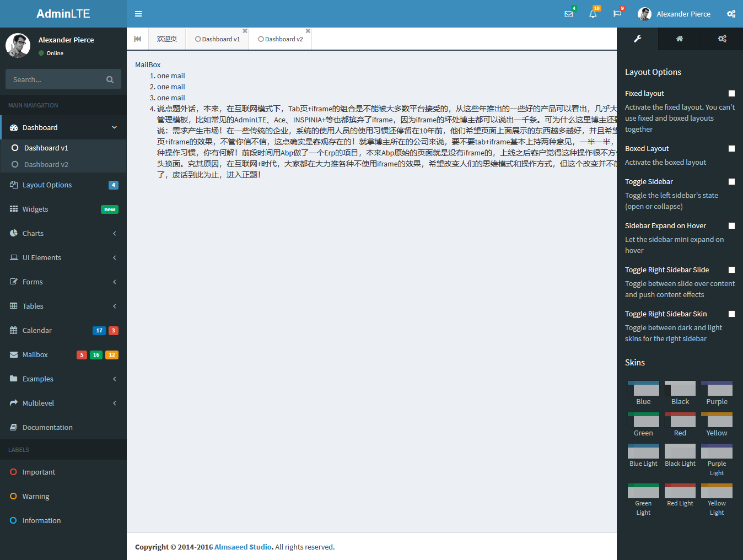Click the hamburger menu to collapse sidebar

coord(138,14)
